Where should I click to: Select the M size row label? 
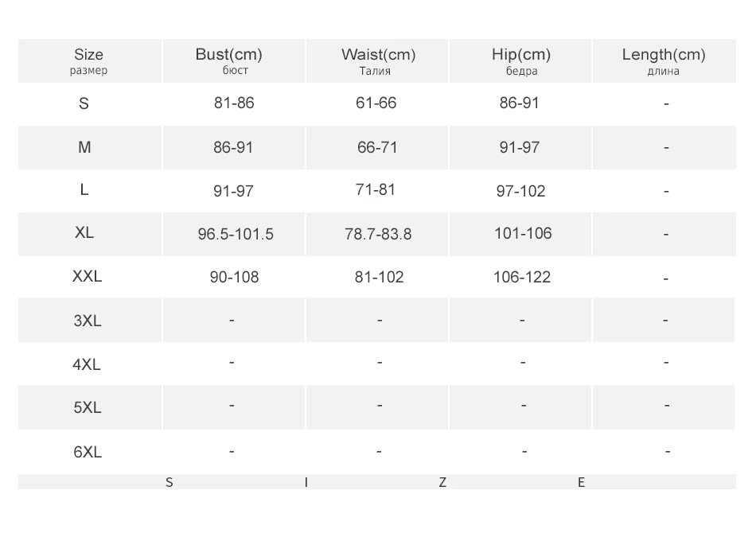coord(84,147)
